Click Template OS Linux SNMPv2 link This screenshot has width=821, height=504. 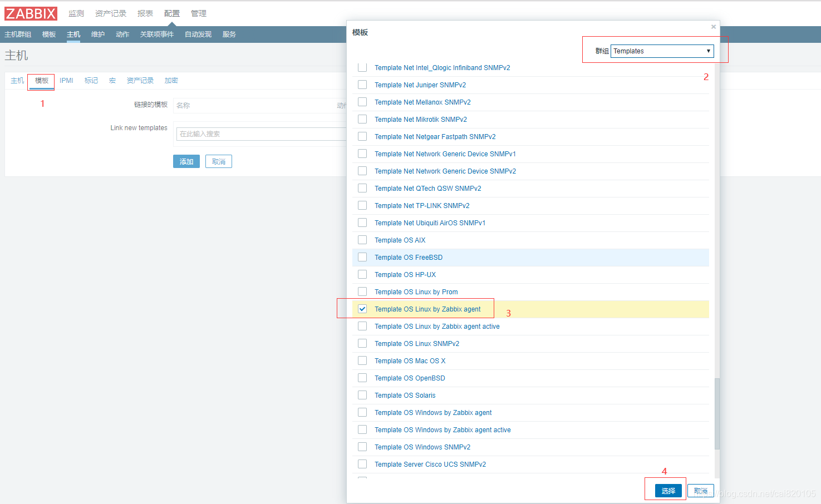tap(417, 344)
